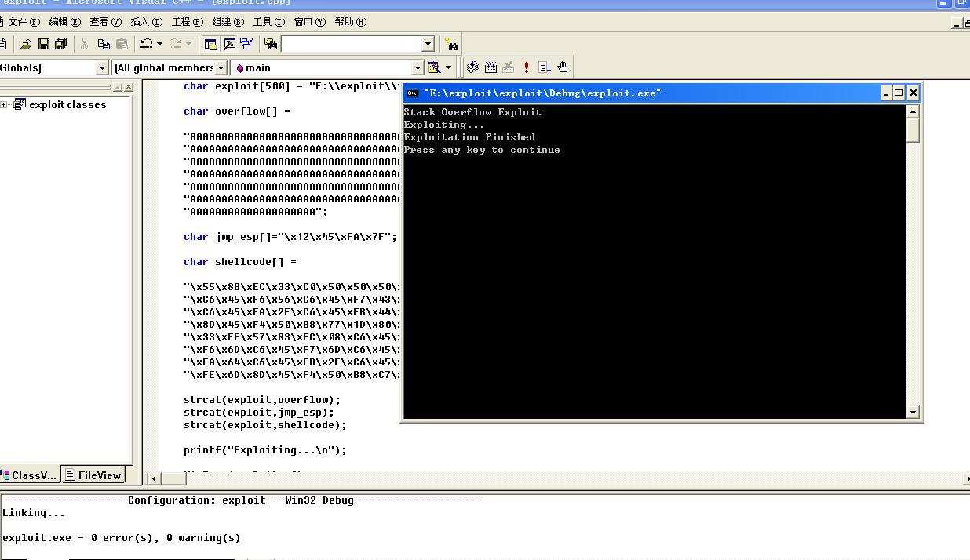Click the 'printf("Exploiting...\n");' line
This screenshot has width=970, height=560.
265,450
